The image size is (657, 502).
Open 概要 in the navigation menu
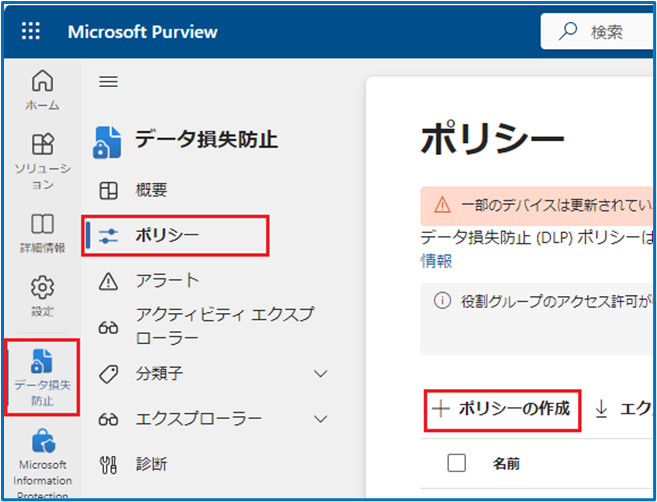[x=150, y=190]
